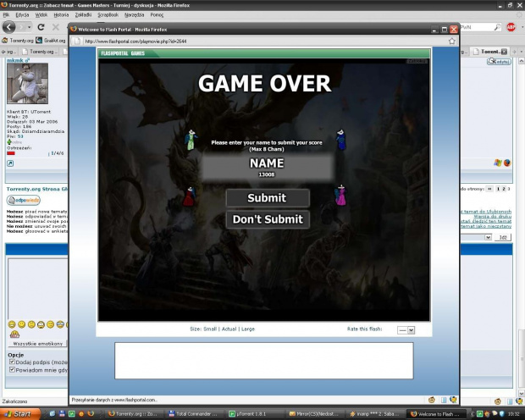The image size is (525, 420).
Task: Set flash size to Actual
Action: click(x=229, y=329)
